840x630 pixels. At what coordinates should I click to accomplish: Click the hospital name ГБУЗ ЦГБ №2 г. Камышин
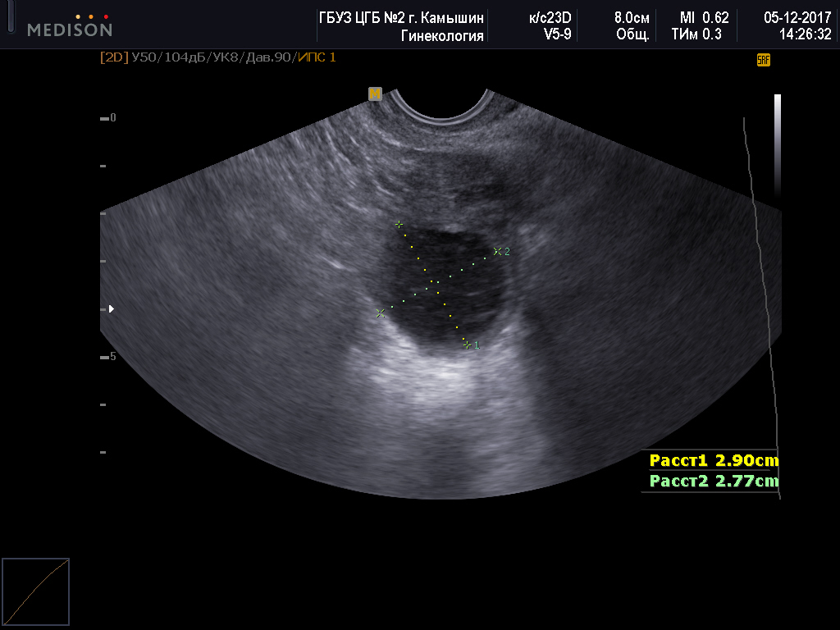pos(401,18)
